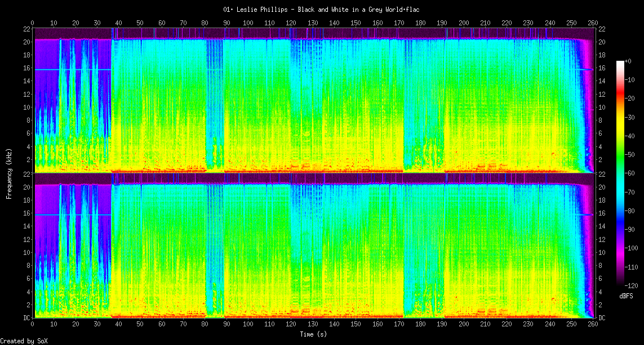Screen dimensions: 644x345
Task: Click the dBFS label under the color scale
Action: (x=627, y=295)
